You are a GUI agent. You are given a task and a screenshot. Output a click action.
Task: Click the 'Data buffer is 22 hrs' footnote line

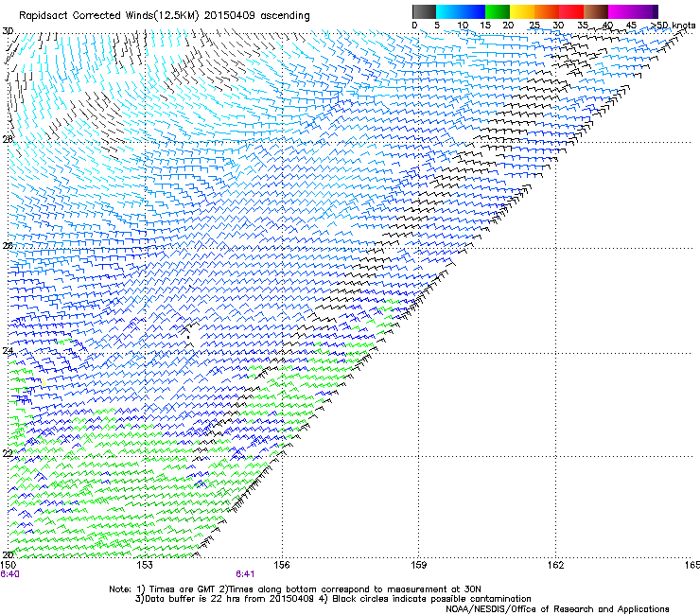(333, 599)
